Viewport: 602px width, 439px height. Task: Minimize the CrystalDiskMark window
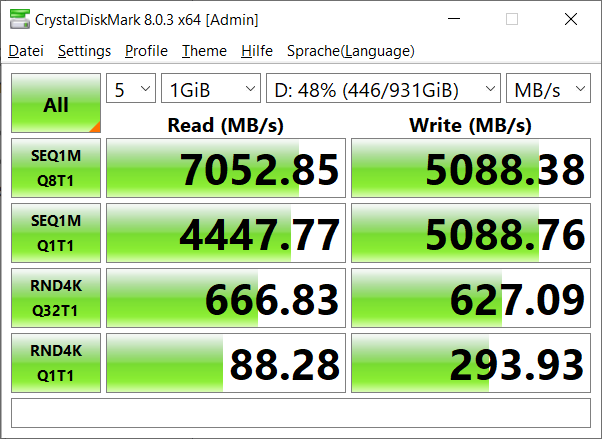click(x=454, y=19)
